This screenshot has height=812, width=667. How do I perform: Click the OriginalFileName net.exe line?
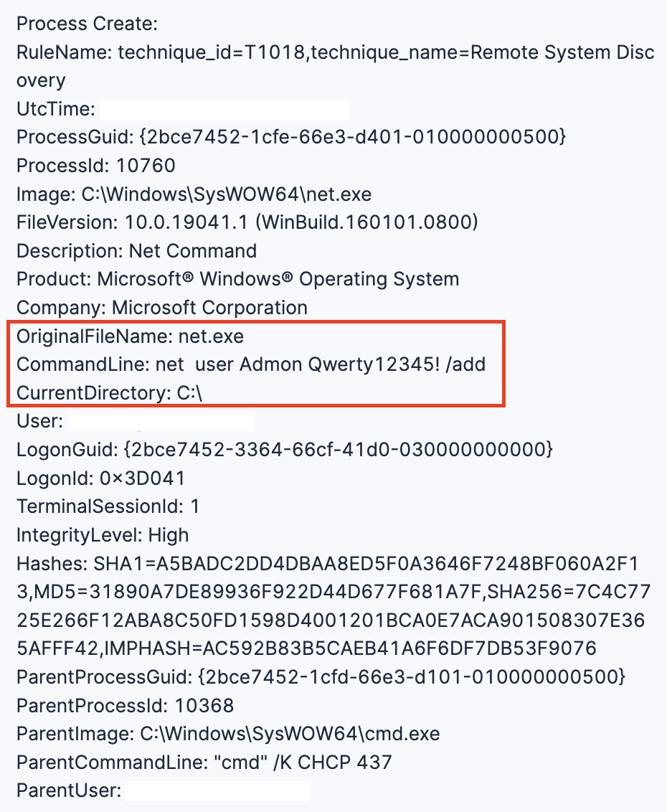tap(130, 336)
